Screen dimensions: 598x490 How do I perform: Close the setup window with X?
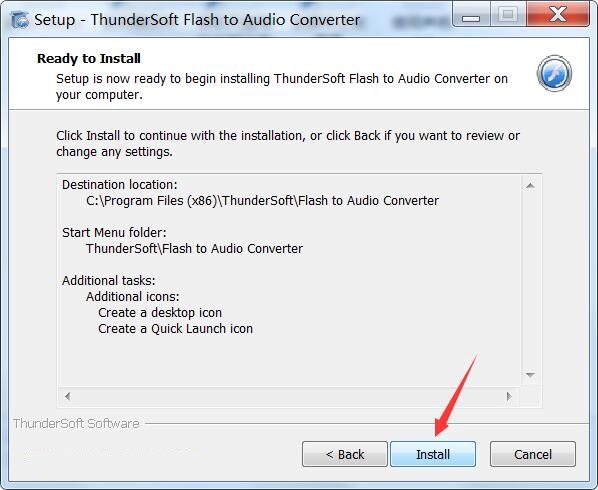click(x=558, y=14)
